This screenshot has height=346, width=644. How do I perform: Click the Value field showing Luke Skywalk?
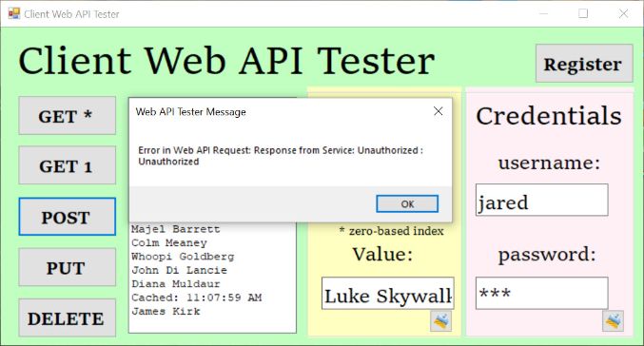point(388,293)
